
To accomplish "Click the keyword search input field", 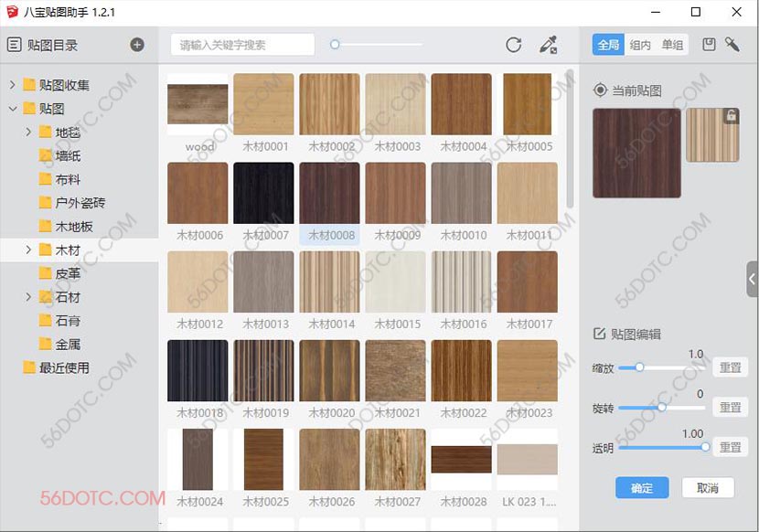I will [x=242, y=45].
